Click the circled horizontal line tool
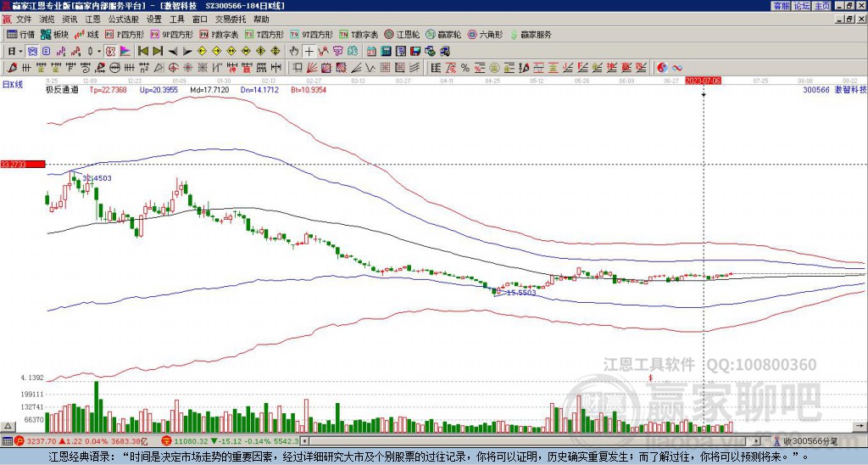Viewport: 868px width, 465px height. [114, 68]
